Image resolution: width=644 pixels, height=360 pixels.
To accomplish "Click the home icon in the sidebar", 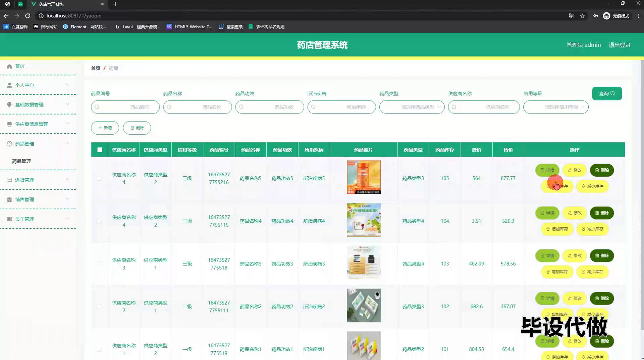I will click(9, 66).
